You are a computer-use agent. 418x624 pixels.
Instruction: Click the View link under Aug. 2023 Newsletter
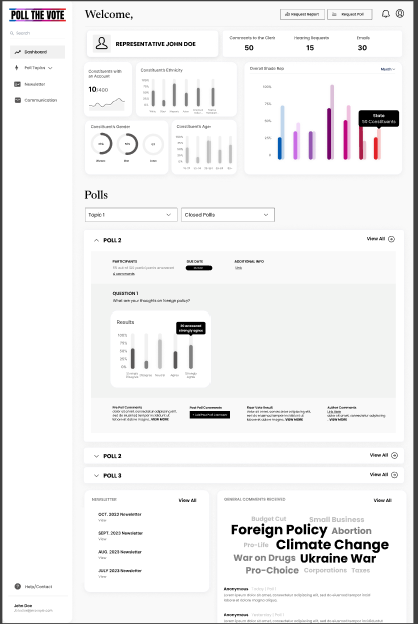click(102, 558)
